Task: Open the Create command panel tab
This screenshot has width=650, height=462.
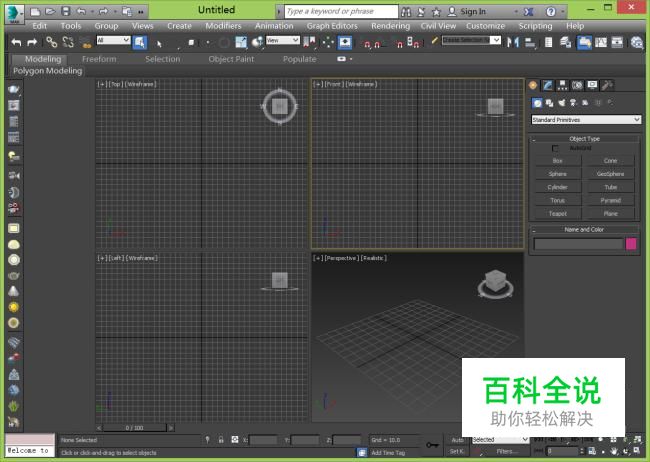Action: click(x=534, y=85)
